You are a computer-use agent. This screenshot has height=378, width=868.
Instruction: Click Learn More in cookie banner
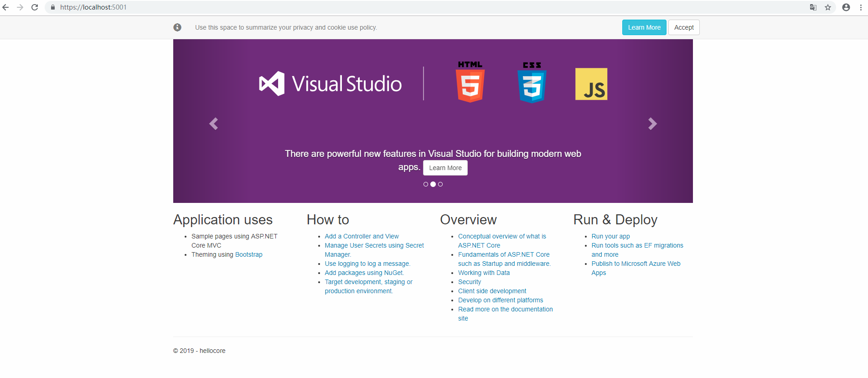644,27
